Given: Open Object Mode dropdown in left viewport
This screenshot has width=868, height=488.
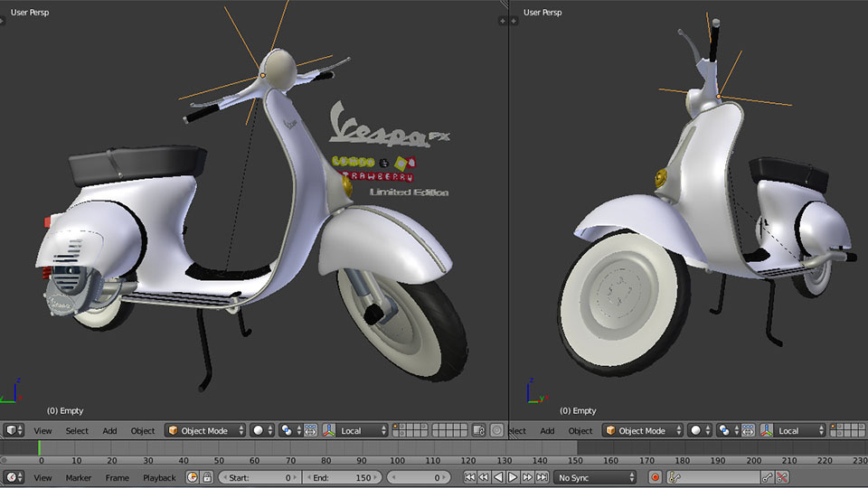Looking at the screenshot, I should point(205,430).
